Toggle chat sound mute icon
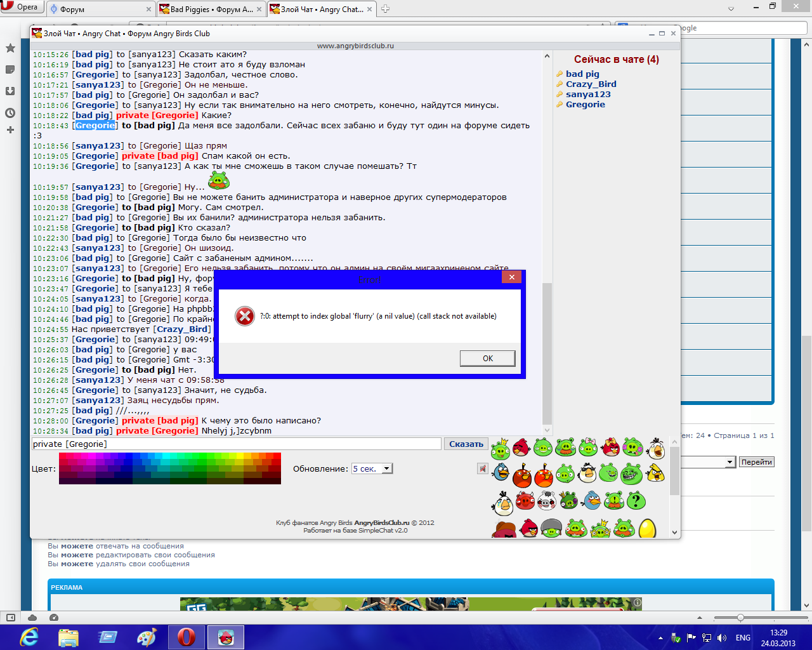 (483, 468)
